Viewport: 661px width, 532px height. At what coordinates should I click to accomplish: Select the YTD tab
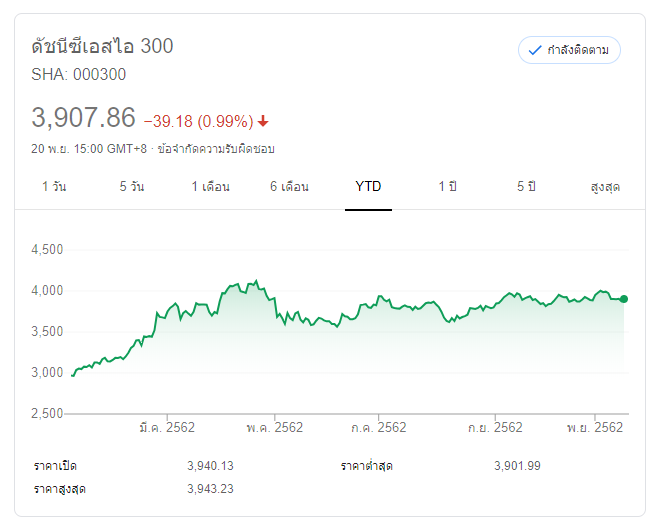tap(368, 187)
